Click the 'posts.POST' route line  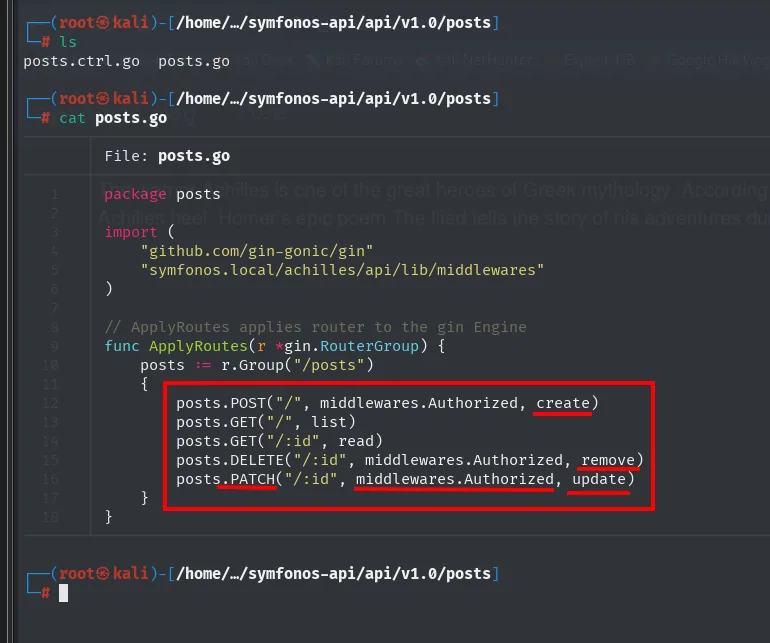(387, 403)
